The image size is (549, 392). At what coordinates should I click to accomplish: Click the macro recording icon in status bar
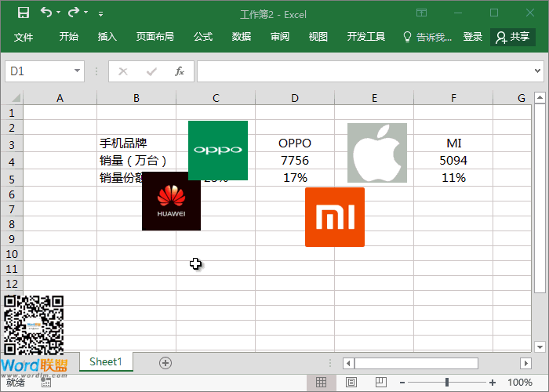45,383
